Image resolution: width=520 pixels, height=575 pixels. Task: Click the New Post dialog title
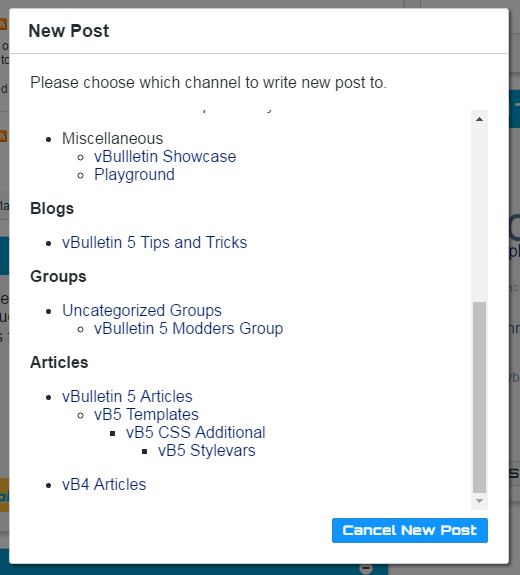tap(69, 31)
